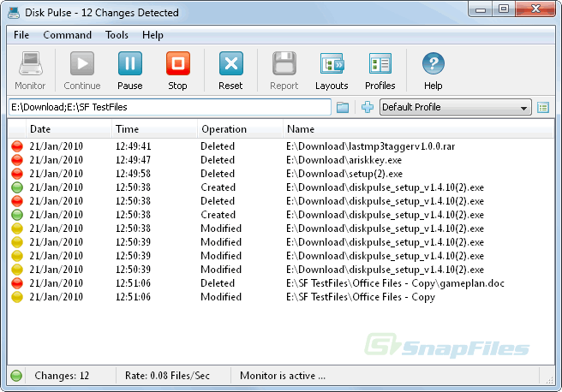This screenshot has height=392, width=562.
Task: Click the browse folder icon beside path field
Action: (343, 107)
